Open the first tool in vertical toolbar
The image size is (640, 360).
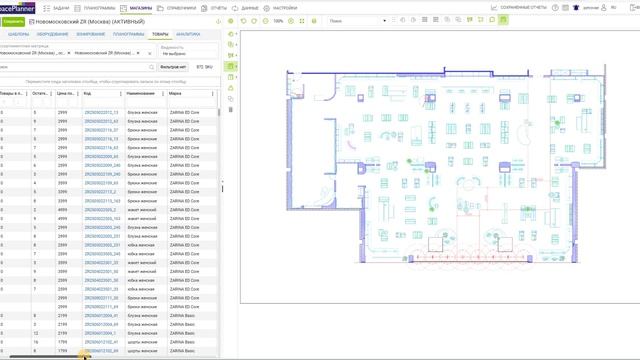tap(231, 34)
